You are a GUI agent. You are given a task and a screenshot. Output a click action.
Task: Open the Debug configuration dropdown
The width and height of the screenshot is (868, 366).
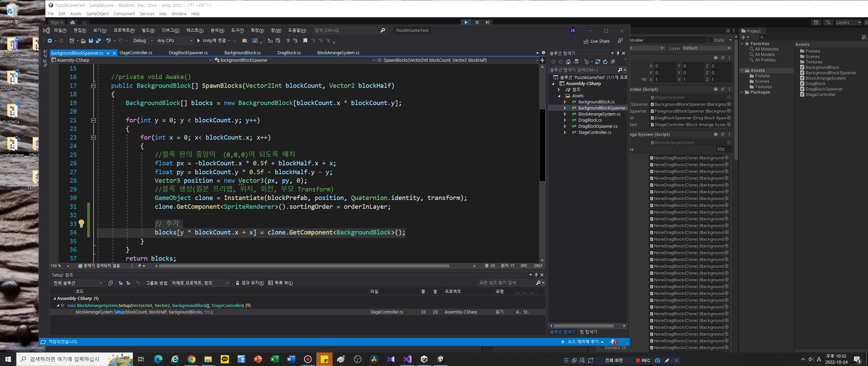143,41
